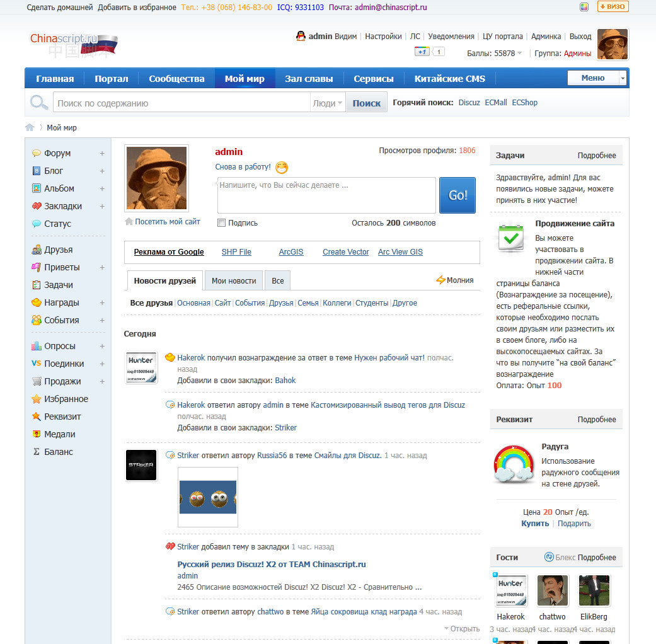Open the Русский релиз Discuz! X2 topic link

pyautogui.click(x=272, y=564)
